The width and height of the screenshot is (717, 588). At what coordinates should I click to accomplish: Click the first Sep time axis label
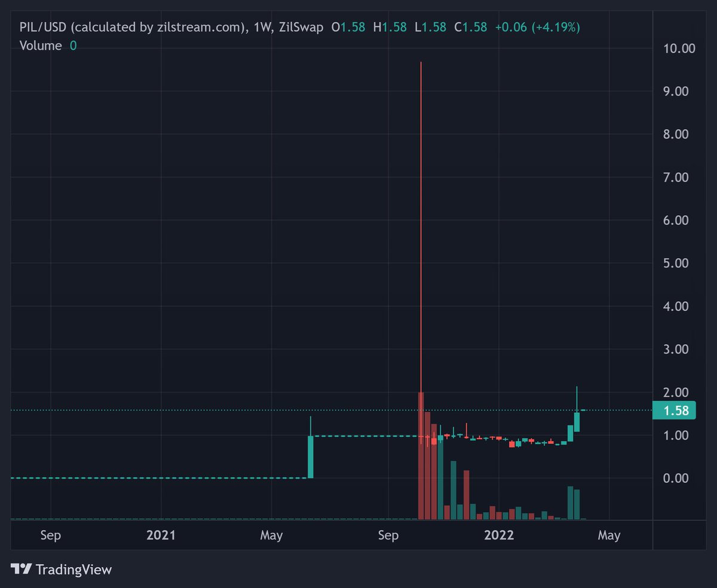click(x=50, y=535)
